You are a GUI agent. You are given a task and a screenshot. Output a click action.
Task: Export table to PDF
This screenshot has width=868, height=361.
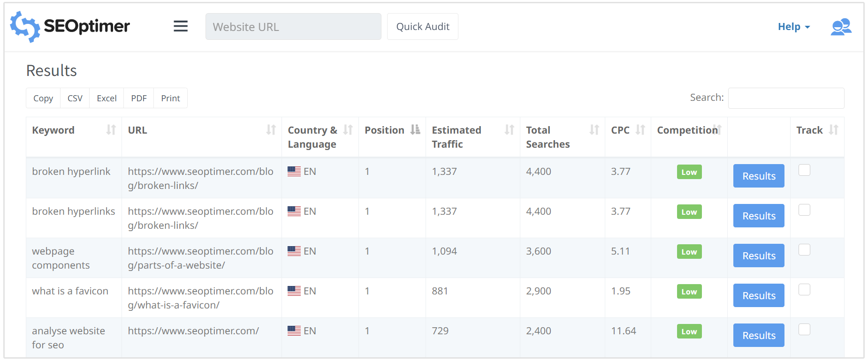click(x=139, y=98)
